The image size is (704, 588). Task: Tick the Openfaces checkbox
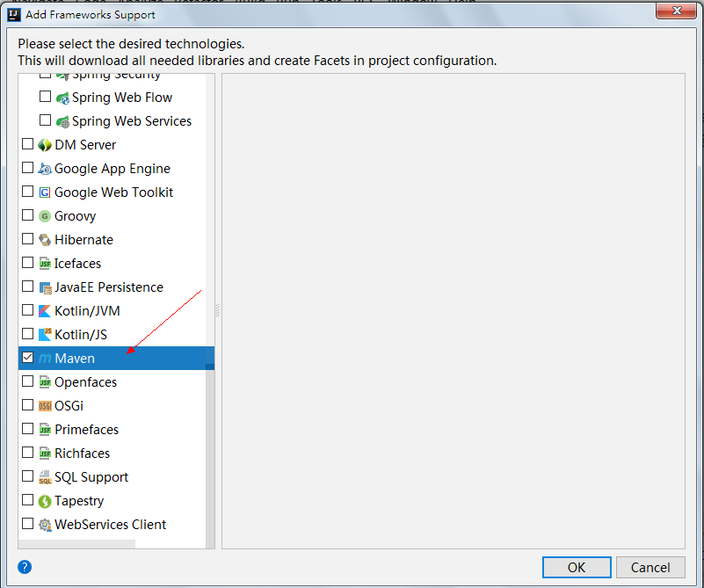coord(28,381)
